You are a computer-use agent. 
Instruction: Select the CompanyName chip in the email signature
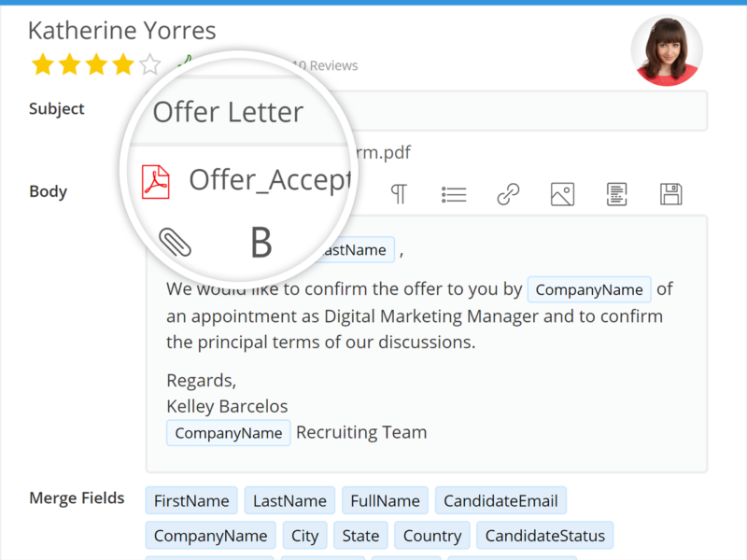[x=228, y=432]
